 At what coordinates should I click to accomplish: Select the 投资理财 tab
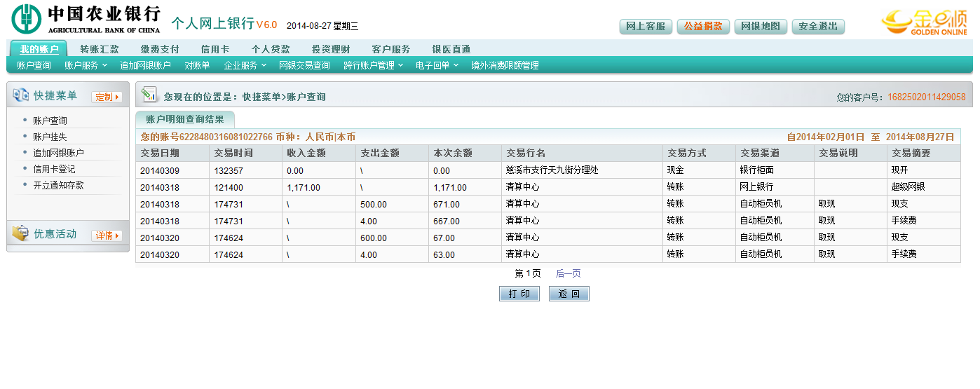click(330, 49)
